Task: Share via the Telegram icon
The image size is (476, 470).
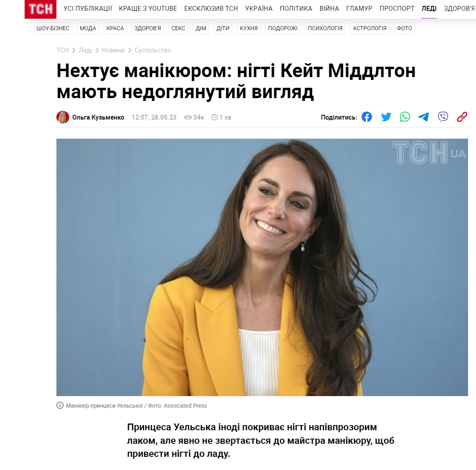Action: click(424, 117)
